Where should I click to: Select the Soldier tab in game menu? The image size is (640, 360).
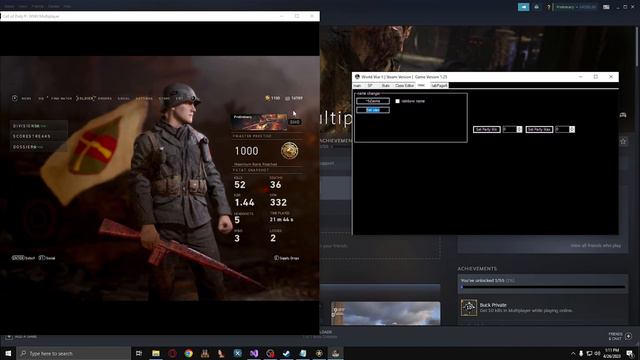point(86,98)
